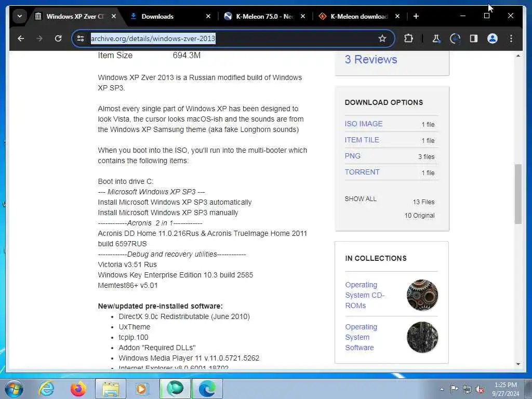
Task: View site information icon in address bar
Action: [x=81, y=38]
